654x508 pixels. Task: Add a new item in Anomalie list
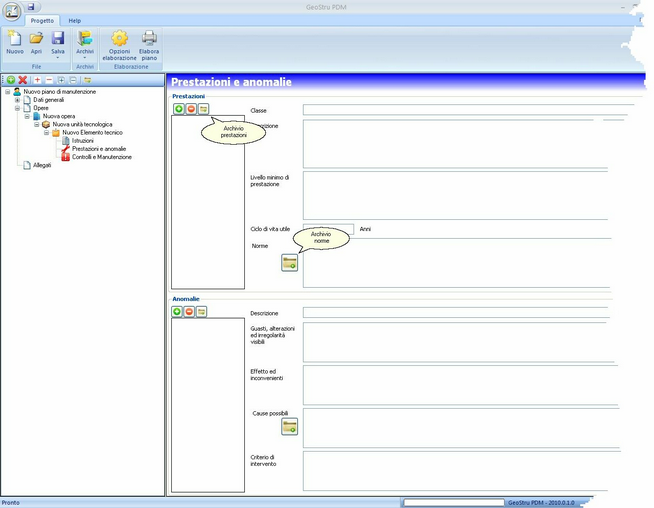pyautogui.click(x=177, y=312)
